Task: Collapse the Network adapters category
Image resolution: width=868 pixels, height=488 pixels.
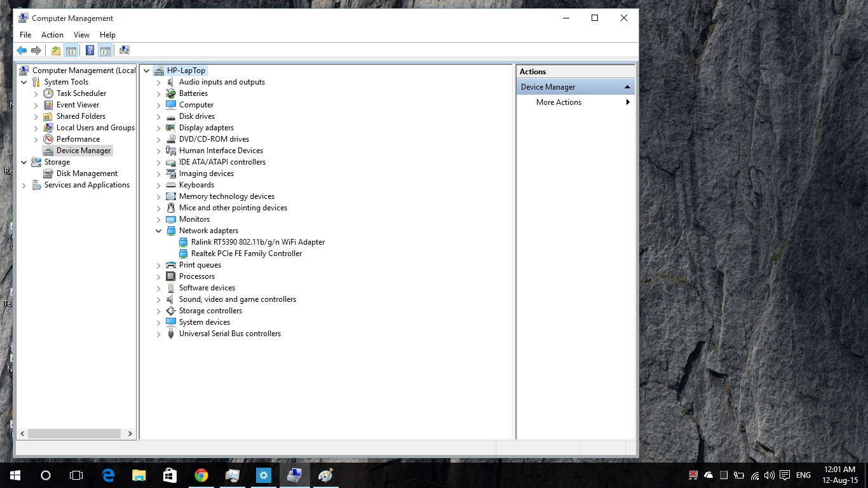Action: pos(159,231)
